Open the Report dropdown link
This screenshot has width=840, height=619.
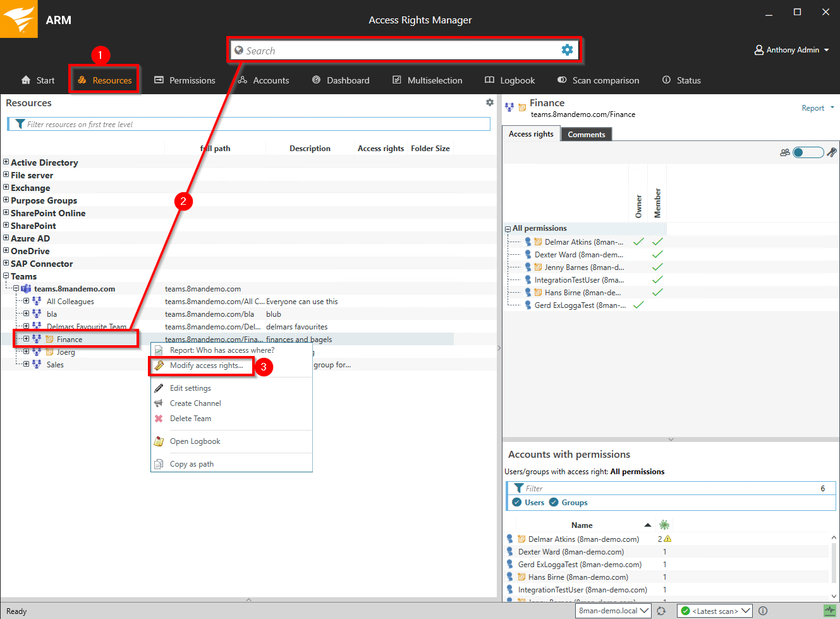[x=817, y=108]
